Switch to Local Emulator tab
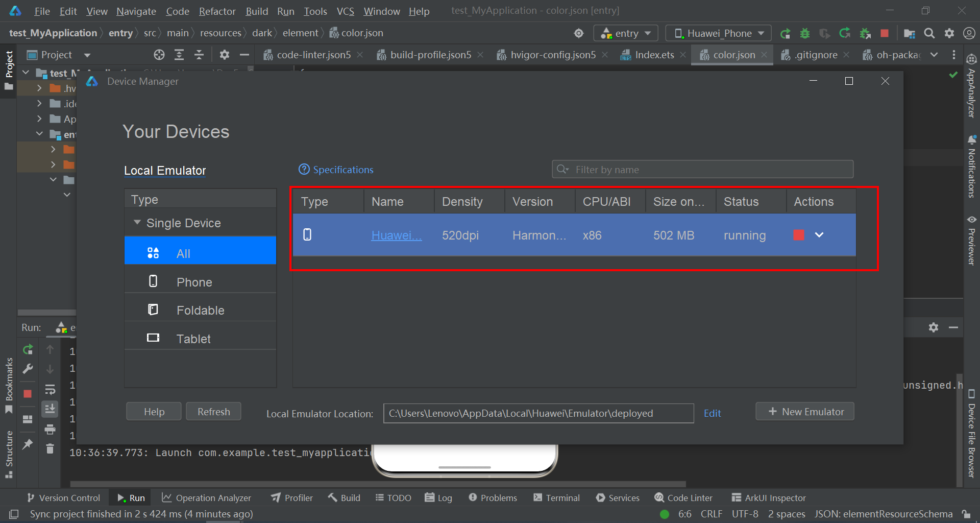 165,171
